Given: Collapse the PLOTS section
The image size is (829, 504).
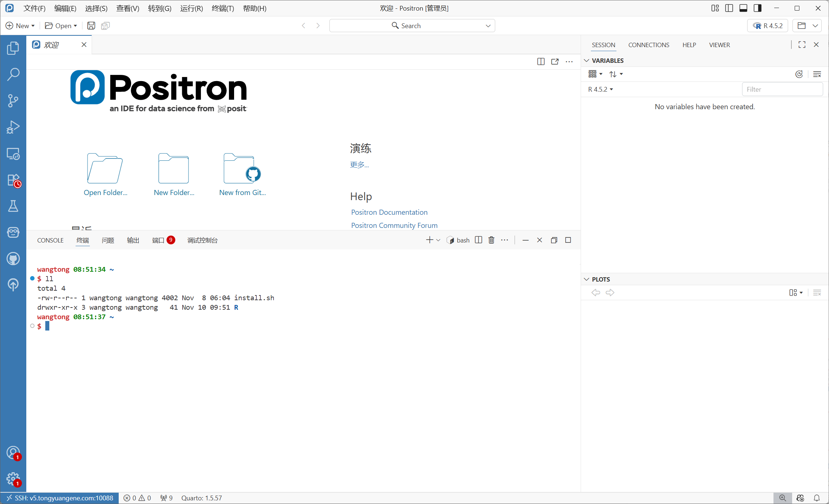Looking at the screenshot, I should (x=587, y=279).
